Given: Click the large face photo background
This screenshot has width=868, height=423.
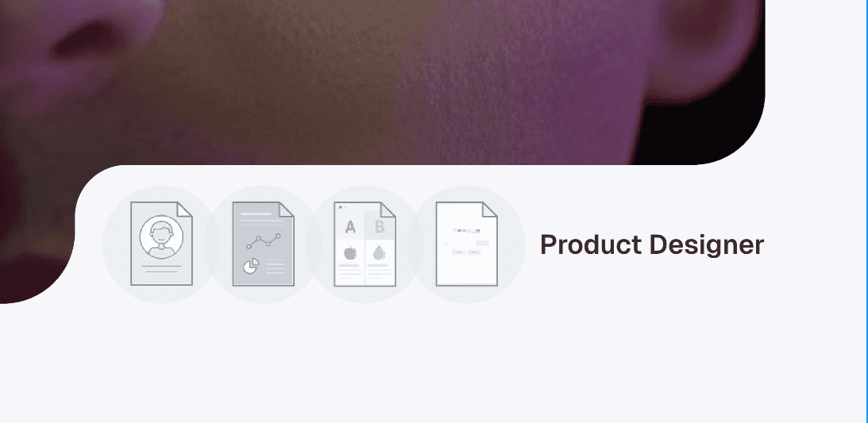Looking at the screenshot, I should (x=382, y=83).
